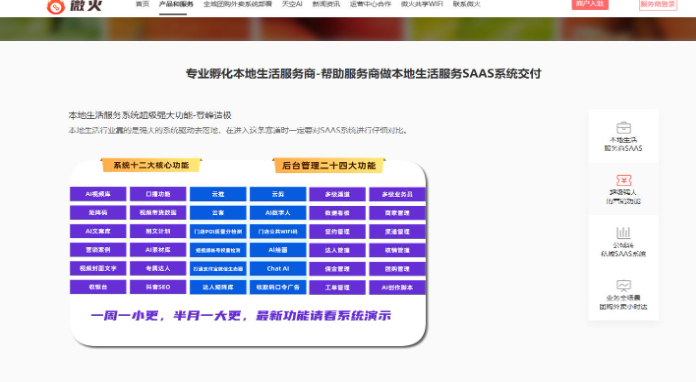
Task: Click the 达人管理 purple tile
Action: point(337,250)
